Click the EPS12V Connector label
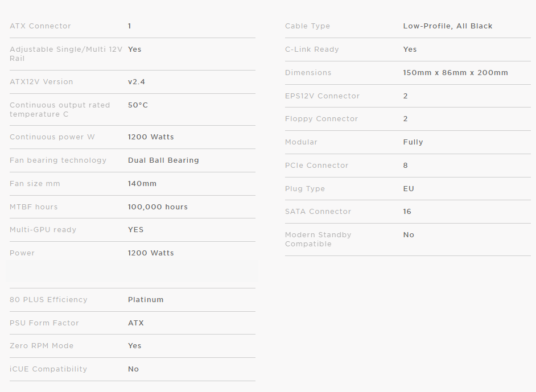This screenshot has height=392, width=536. [322, 96]
